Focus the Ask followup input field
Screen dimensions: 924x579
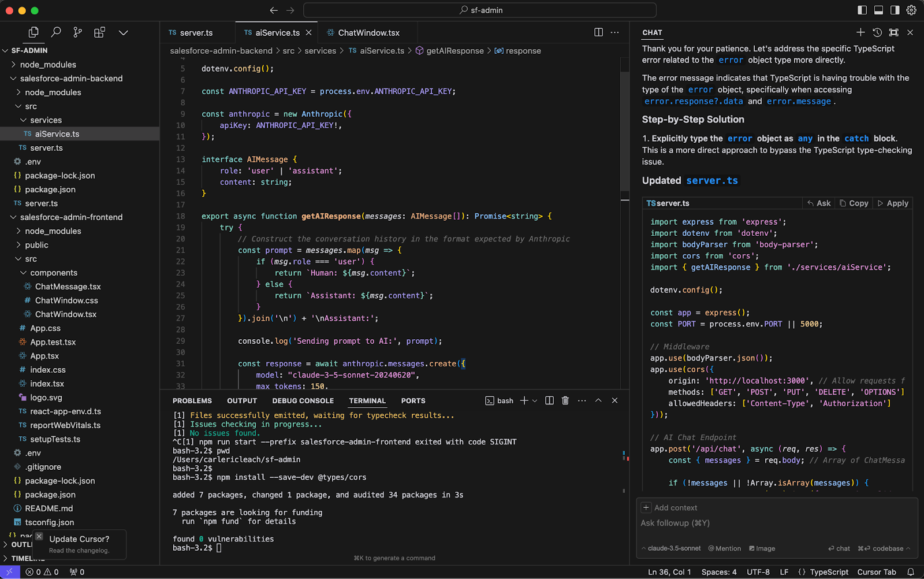tap(777, 523)
